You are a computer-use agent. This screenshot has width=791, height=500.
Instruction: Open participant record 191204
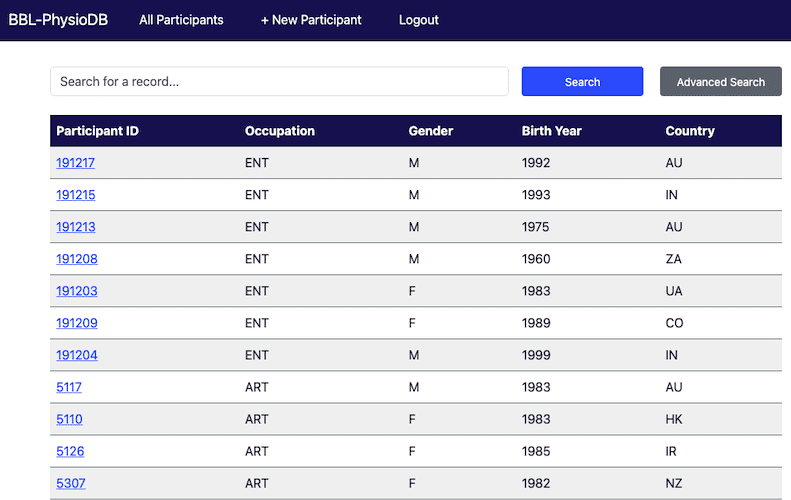tap(77, 355)
